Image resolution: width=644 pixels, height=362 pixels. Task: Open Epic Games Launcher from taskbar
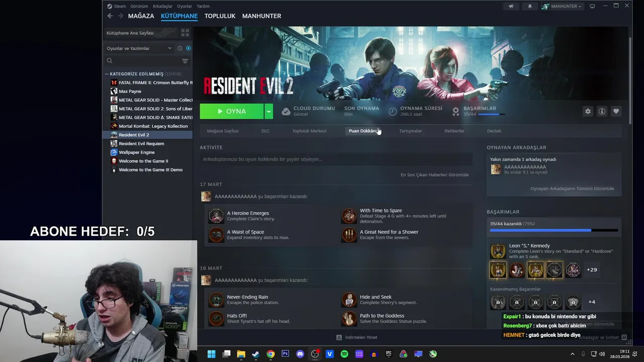pyautogui.click(x=388, y=354)
